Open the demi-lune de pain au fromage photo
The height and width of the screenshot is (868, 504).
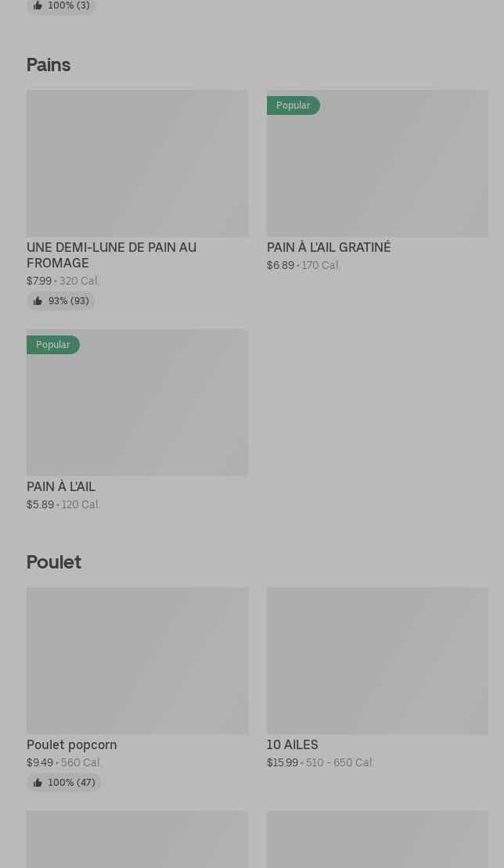137,163
